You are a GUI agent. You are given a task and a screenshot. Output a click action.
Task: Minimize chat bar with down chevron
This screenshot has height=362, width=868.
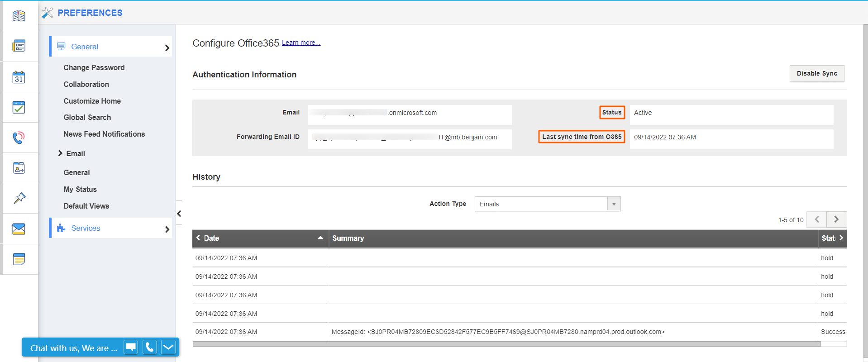click(168, 348)
